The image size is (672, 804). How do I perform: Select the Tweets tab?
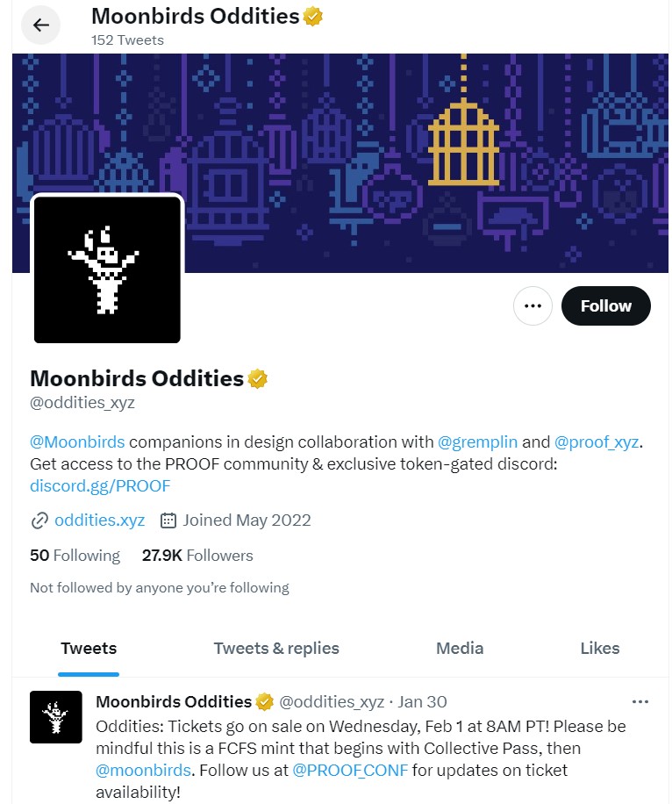click(x=89, y=648)
